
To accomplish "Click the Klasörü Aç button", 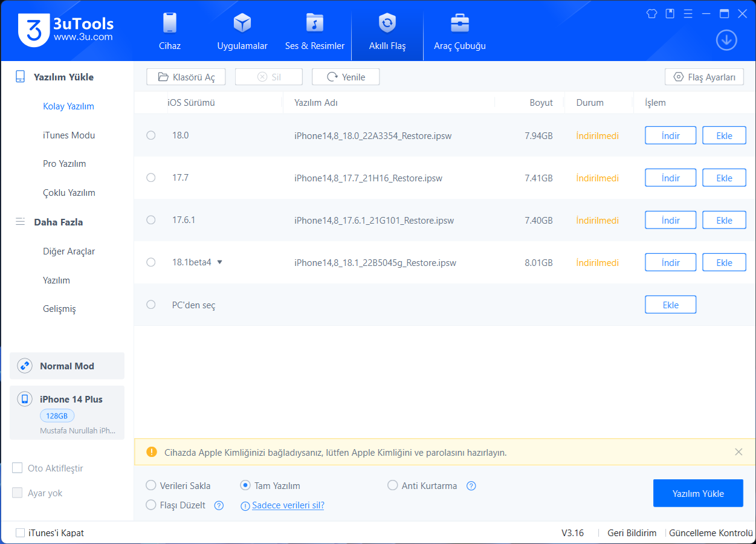I will 186,77.
